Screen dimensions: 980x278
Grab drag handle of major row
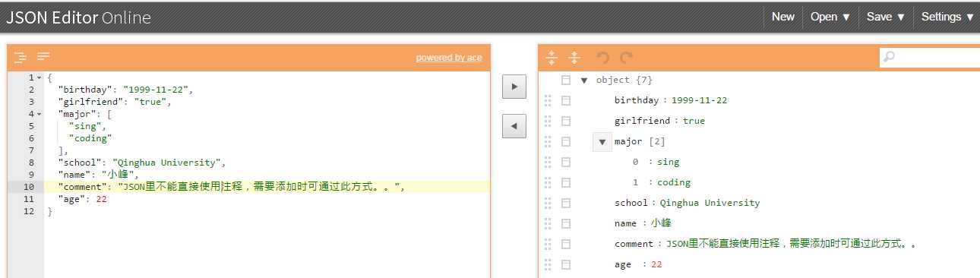pyautogui.click(x=548, y=141)
